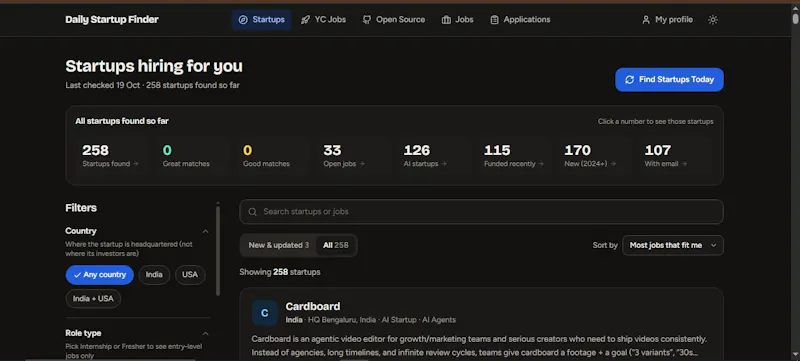Open the Applications tab
This screenshot has height=361, width=800.
[520, 20]
